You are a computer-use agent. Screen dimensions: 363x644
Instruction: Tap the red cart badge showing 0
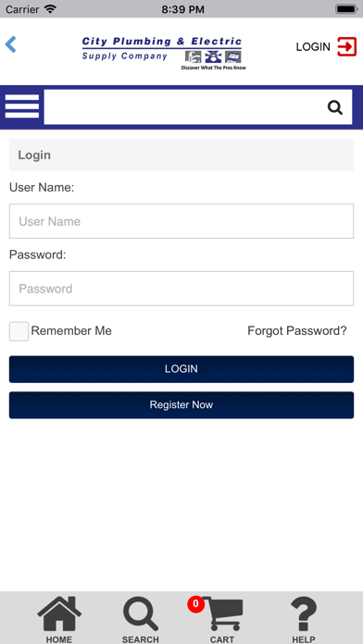[195, 604]
